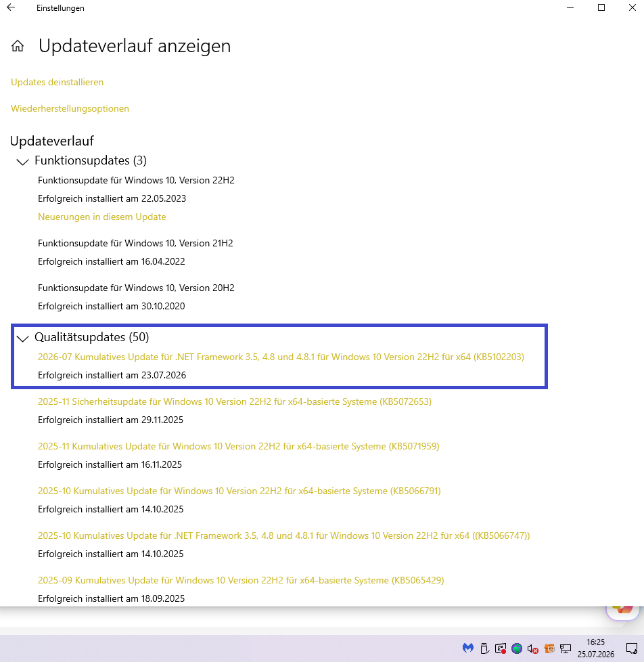Open the orange remote display tray icon
644x662 pixels.
tap(549, 648)
